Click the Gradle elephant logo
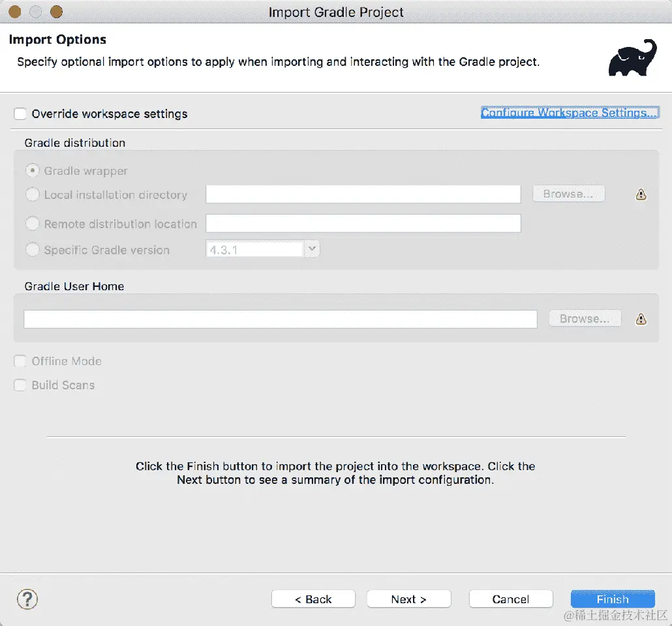The height and width of the screenshot is (626, 672). 633,58
